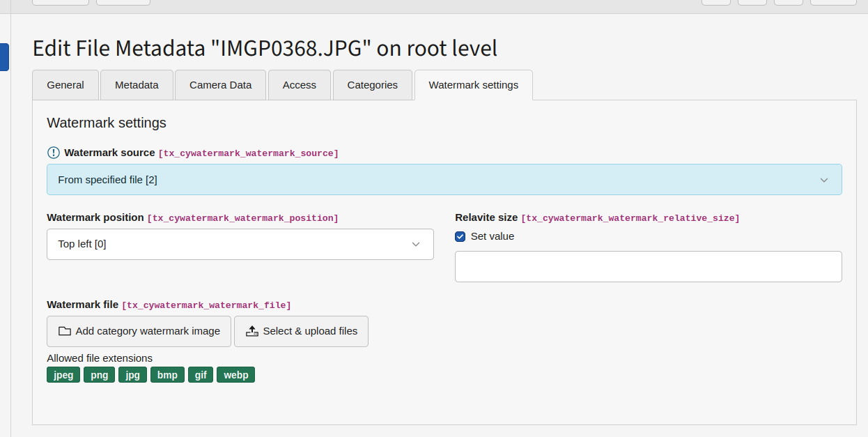Open the Watermark source dropdown
This screenshot has height=437, width=868.
point(444,180)
